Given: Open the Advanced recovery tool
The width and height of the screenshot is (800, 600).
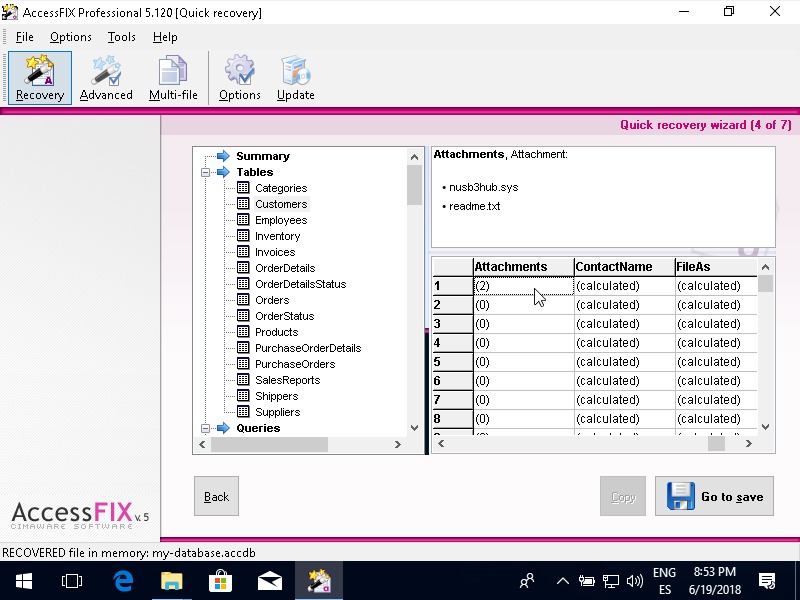Looking at the screenshot, I should pyautogui.click(x=106, y=78).
